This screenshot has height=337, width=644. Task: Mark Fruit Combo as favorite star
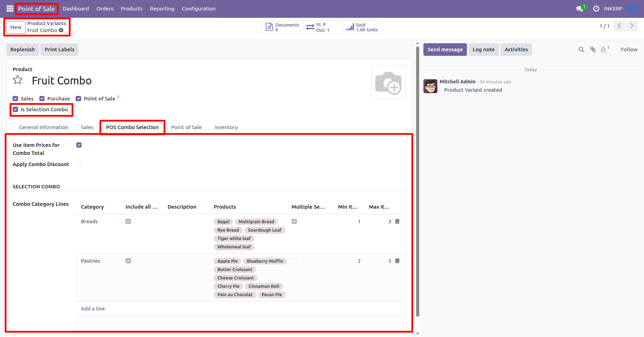tap(18, 80)
